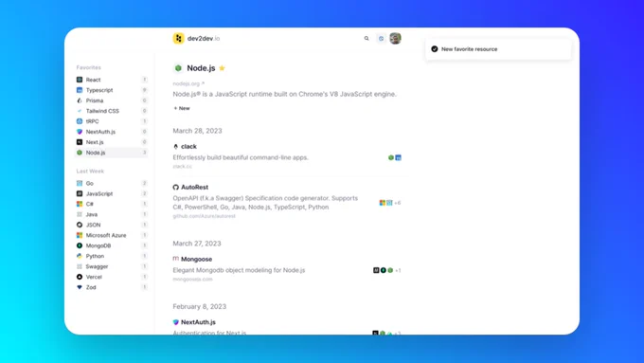This screenshot has height=363, width=644.
Task: Expand the +1 tags on Mongoose
Action: (398, 270)
